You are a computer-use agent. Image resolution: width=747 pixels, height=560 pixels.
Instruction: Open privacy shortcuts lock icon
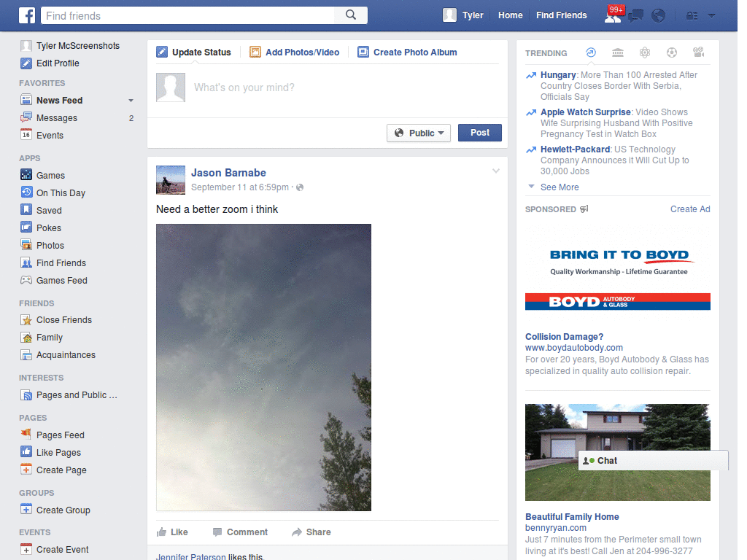point(692,16)
